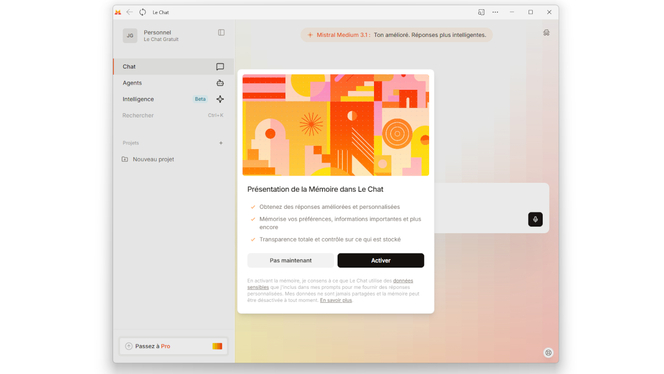Open the Intelligence section
The height and width of the screenshot is (374, 664).
(x=174, y=99)
